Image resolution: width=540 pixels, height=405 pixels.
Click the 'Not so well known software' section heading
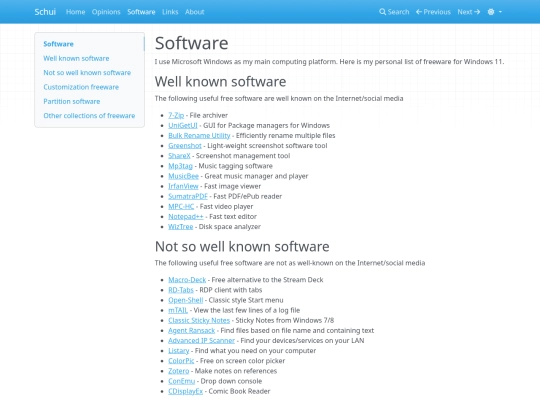(242, 247)
